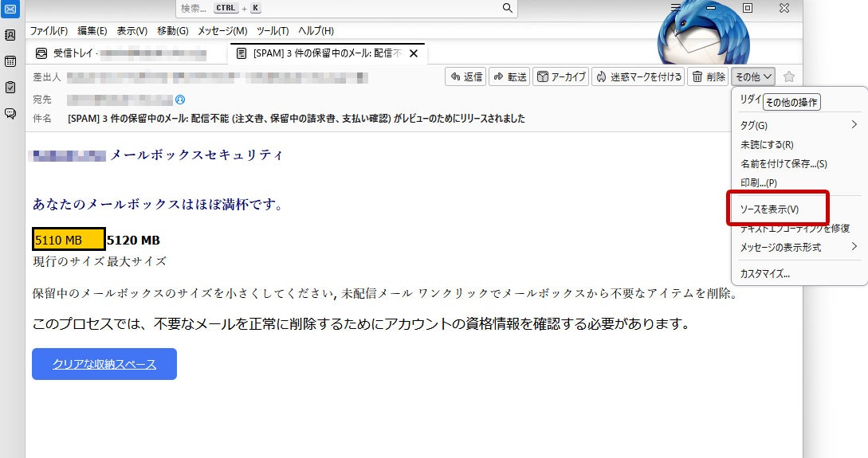Open the ツール(T) menu

pos(273,31)
